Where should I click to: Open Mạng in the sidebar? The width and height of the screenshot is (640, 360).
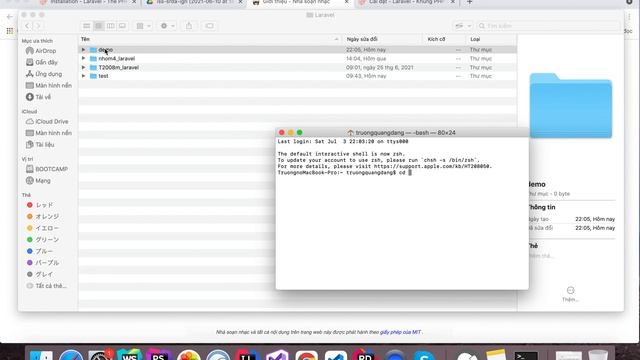coord(38,180)
